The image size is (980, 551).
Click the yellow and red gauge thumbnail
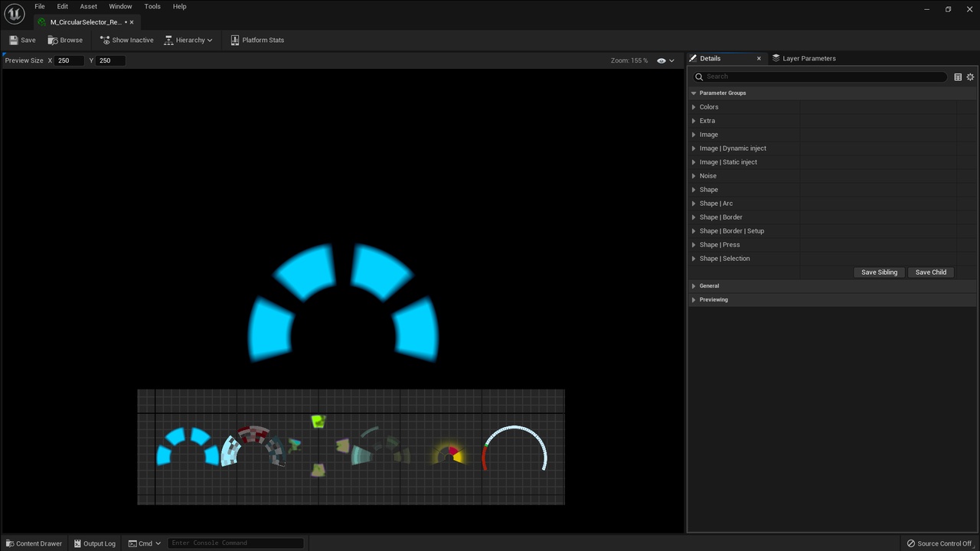click(x=449, y=455)
